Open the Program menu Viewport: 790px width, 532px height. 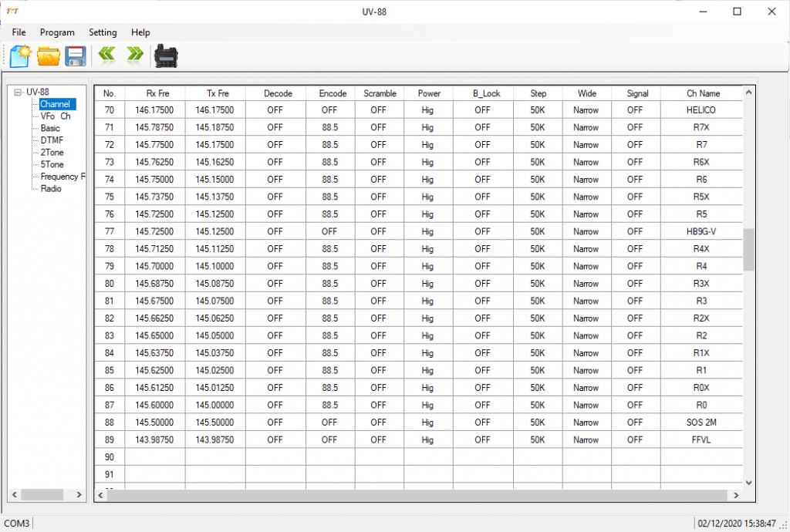[x=57, y=32]
